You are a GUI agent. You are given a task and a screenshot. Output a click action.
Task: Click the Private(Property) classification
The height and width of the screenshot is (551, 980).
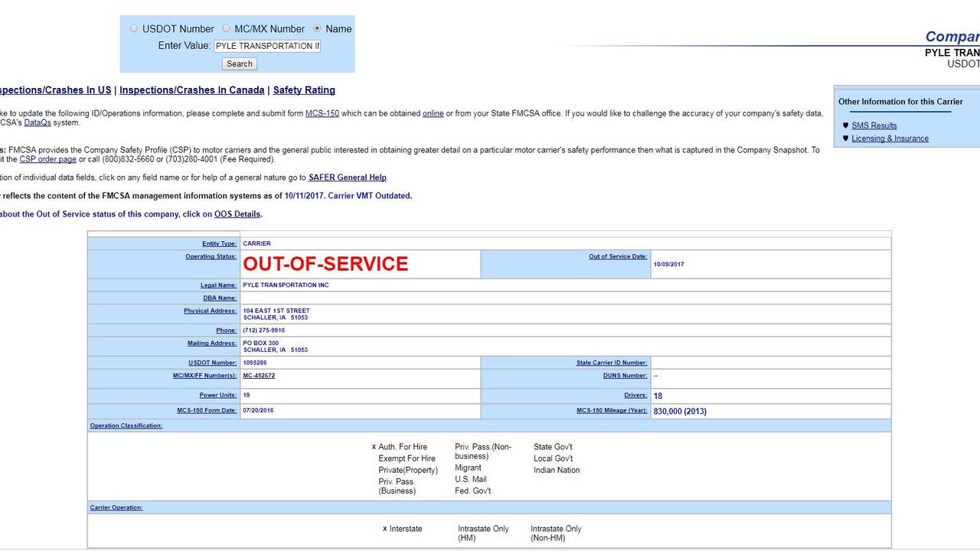pyautogui.click(x=408, y=470)
